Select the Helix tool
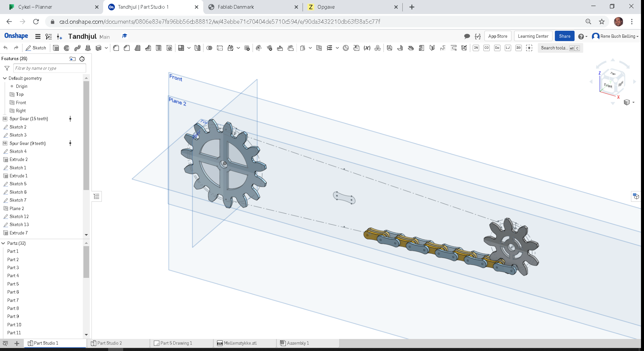The width and height of the screenshot is (644, 351). tap(330, 48)
